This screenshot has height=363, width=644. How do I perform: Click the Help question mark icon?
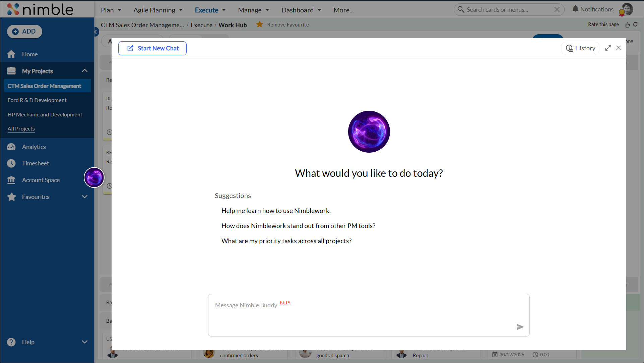pyautogui.click(x=11, y=342)
